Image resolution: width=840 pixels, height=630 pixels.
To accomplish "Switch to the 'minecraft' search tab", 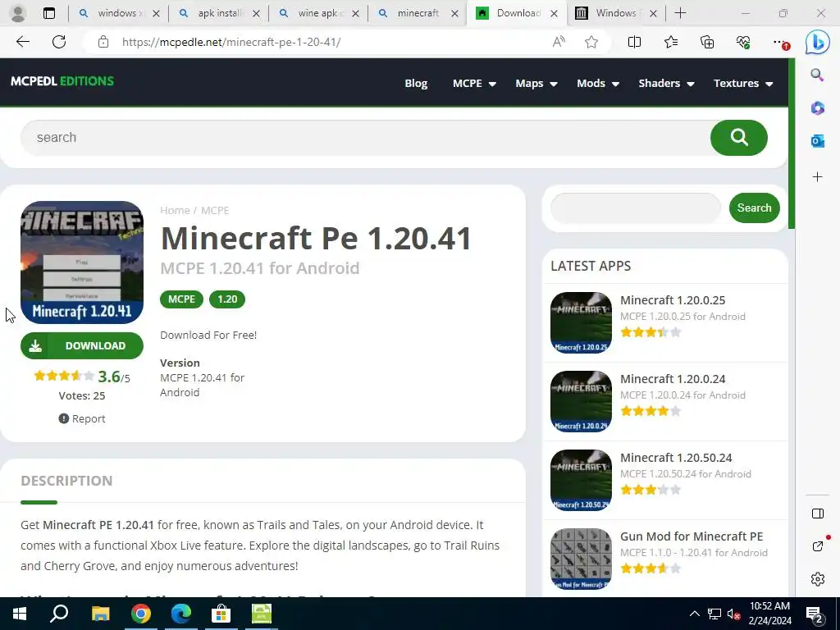I will pos(418,13).
